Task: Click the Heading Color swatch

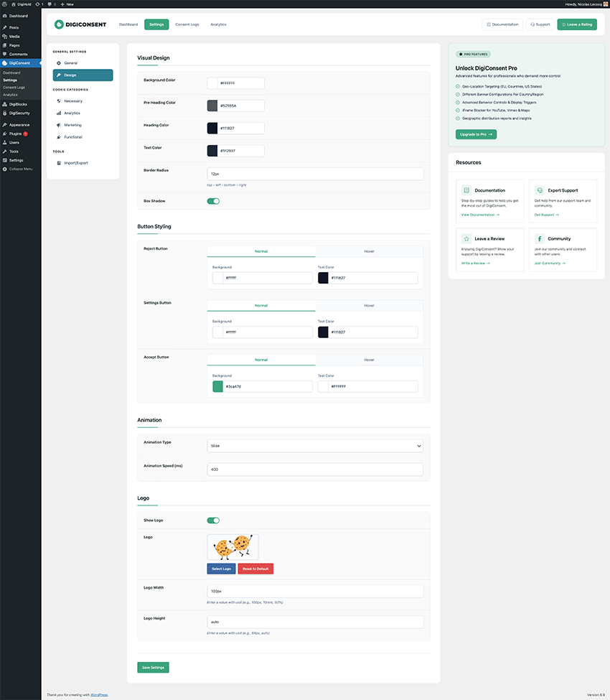Action: 212,128
